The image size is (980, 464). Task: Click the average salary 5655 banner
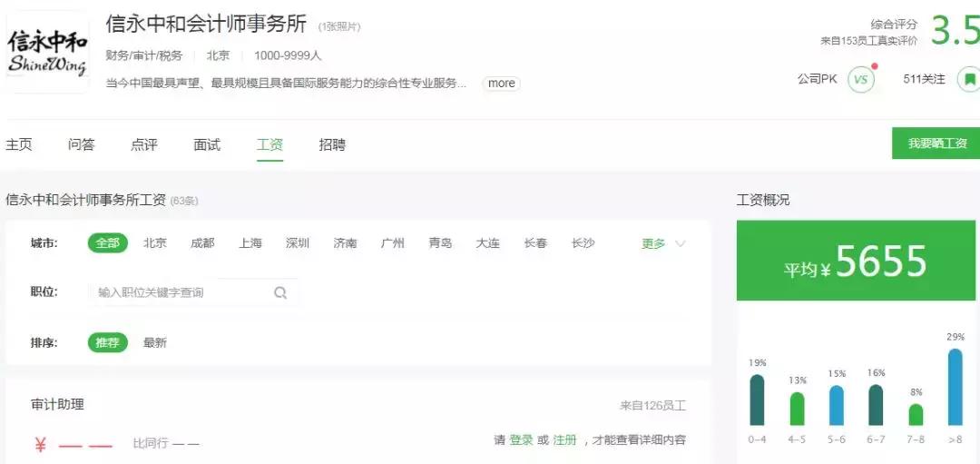point(856,261)
